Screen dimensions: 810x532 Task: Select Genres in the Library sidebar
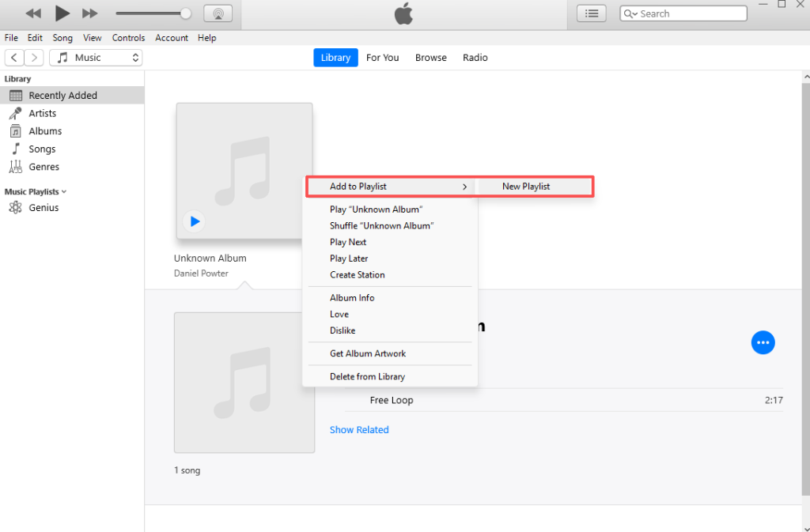44,167
